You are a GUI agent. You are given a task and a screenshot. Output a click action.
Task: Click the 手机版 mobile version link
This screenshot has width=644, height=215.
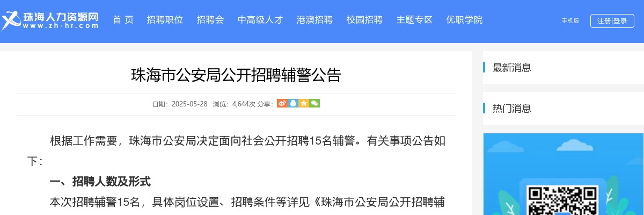pyautogui.click(x=570, y=21)
